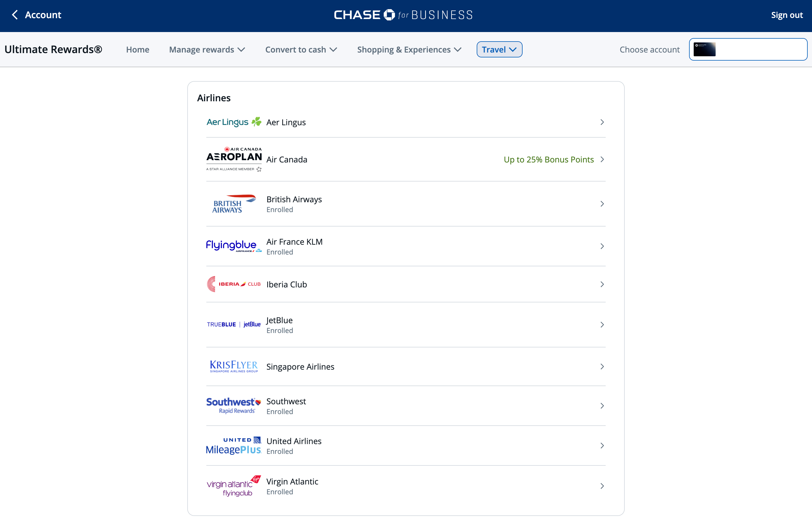Select the United MileagePlus logo
The height and width of the screenshot is (522, 812).
tap(233, 446)
